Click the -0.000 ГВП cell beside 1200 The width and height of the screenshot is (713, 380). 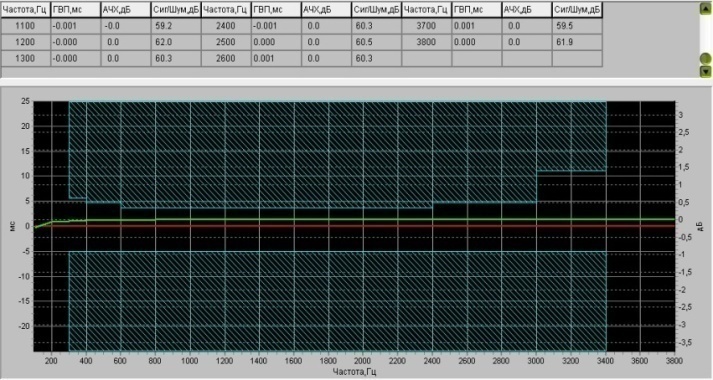click(x=75, y=42)
